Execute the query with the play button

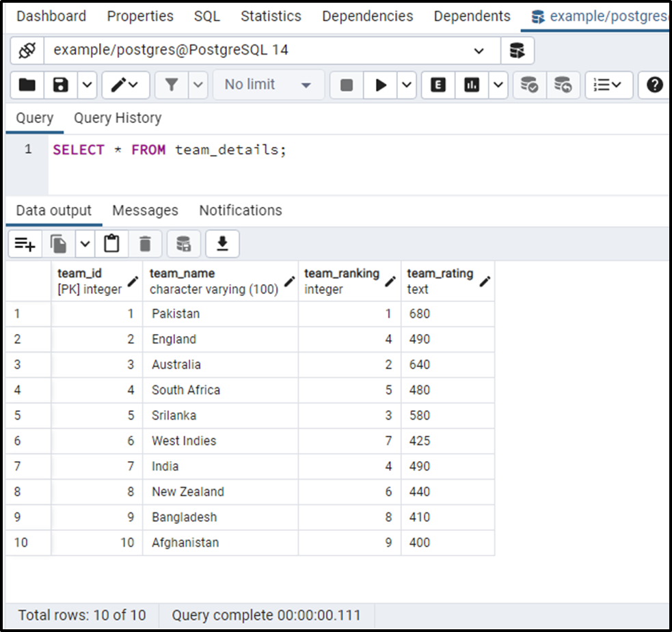click(x=380, y=85)
